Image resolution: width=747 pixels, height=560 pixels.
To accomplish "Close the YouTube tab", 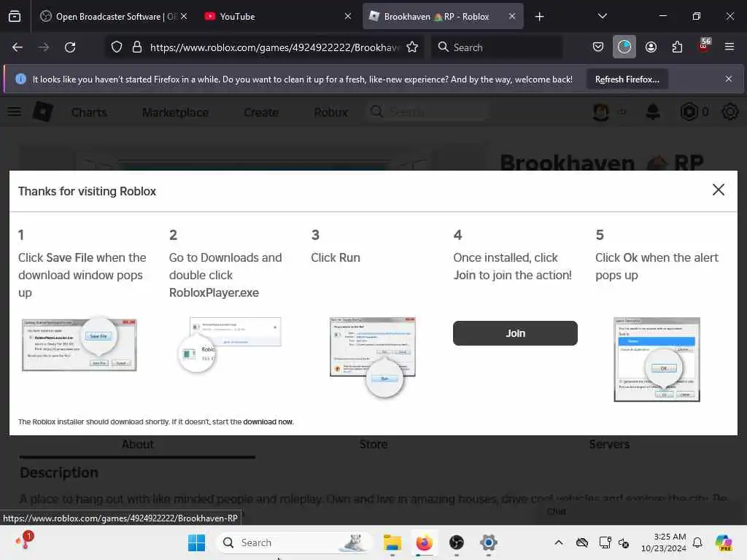I will pos(348,16).
